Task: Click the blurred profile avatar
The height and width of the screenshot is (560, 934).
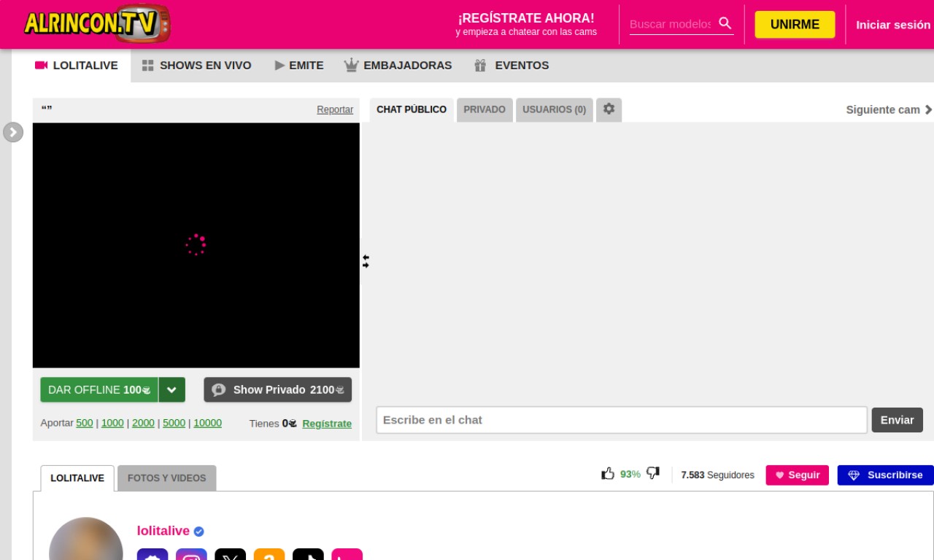Action: 86,540
